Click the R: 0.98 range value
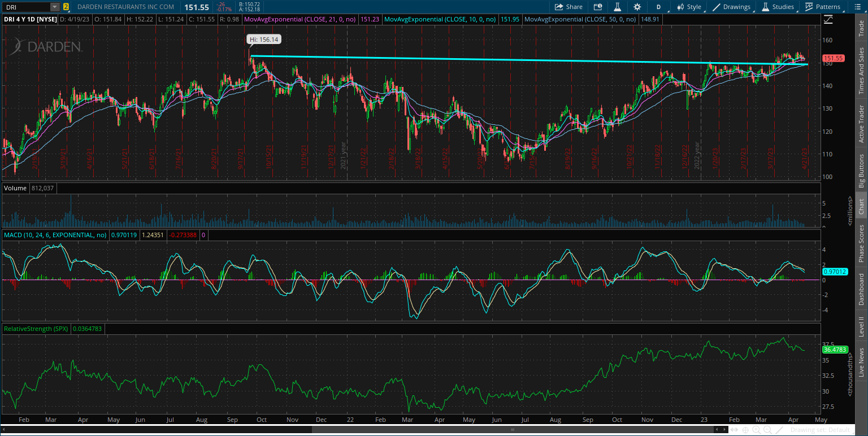The image size is (868, 436). (228, 19)
